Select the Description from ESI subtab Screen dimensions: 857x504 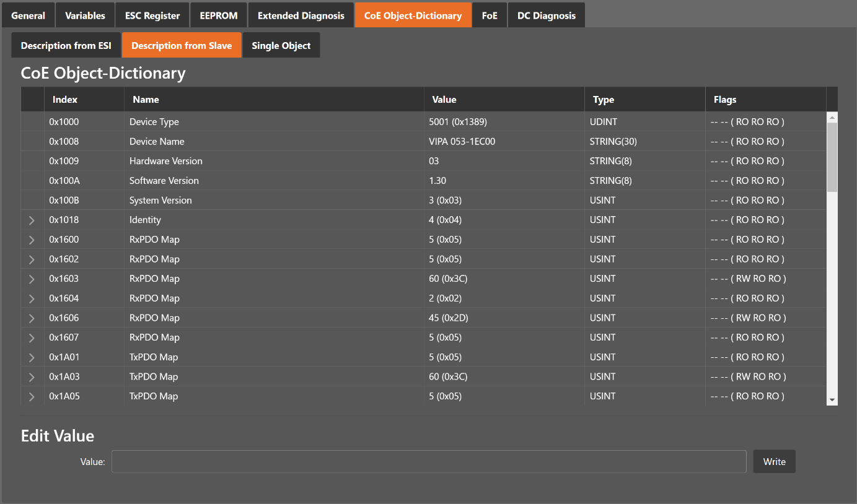click(66, 45)
